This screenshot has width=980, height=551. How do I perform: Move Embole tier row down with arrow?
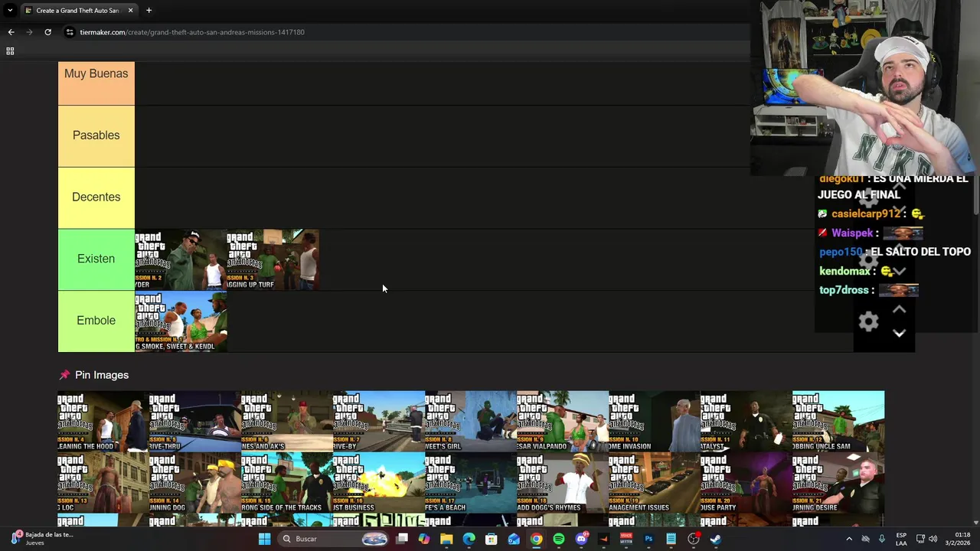(x=899, y=334)
